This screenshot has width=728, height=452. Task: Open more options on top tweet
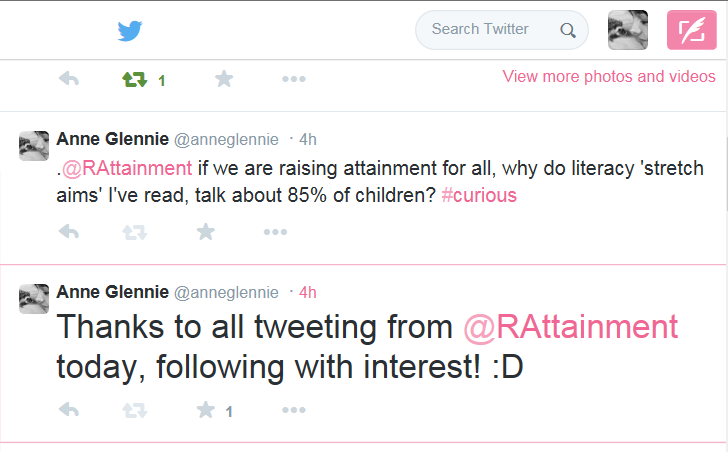click(293, 79)
